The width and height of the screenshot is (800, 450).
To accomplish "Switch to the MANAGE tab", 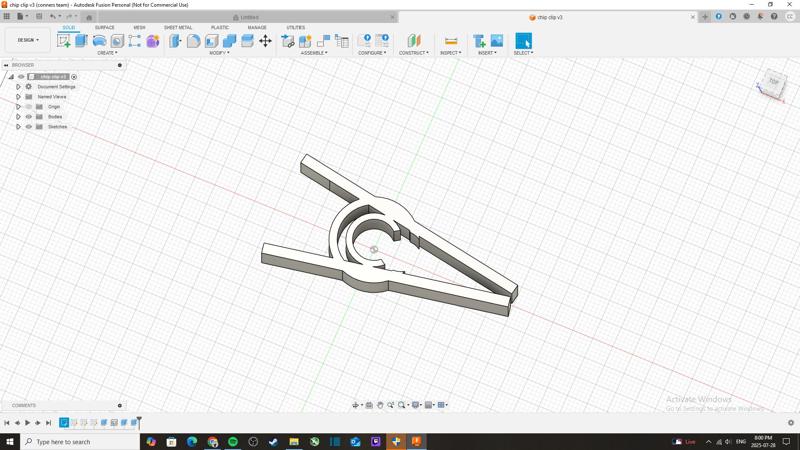I will click(x=257, y=28).
